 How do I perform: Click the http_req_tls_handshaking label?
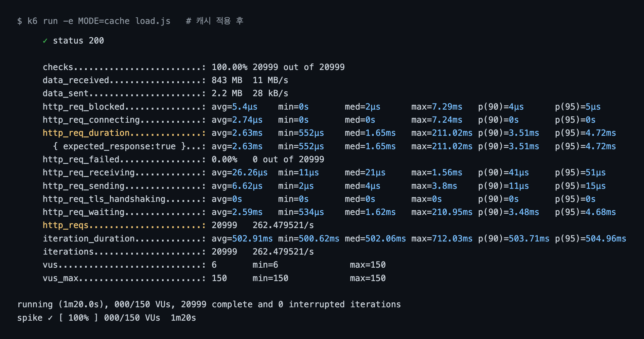(x=104, y=199)
